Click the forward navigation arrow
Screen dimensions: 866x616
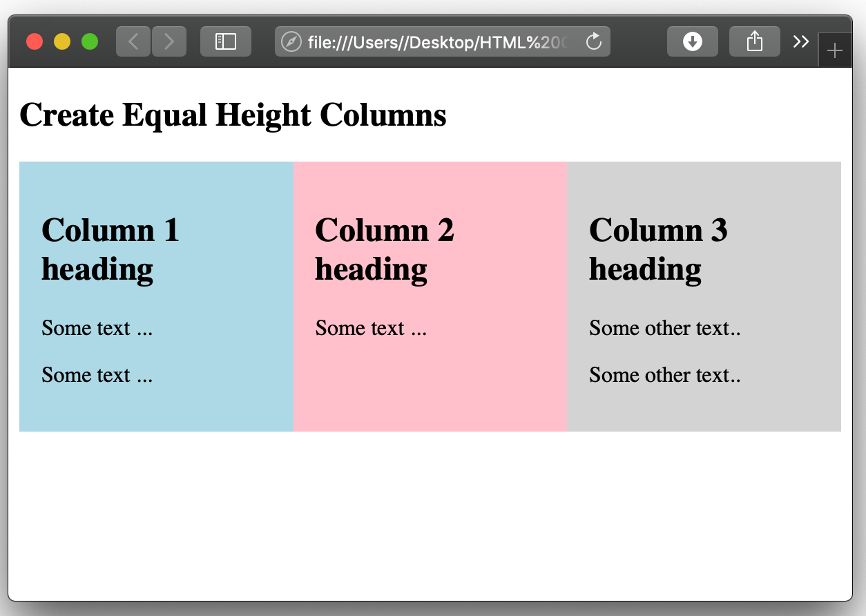tap(169, 41)
